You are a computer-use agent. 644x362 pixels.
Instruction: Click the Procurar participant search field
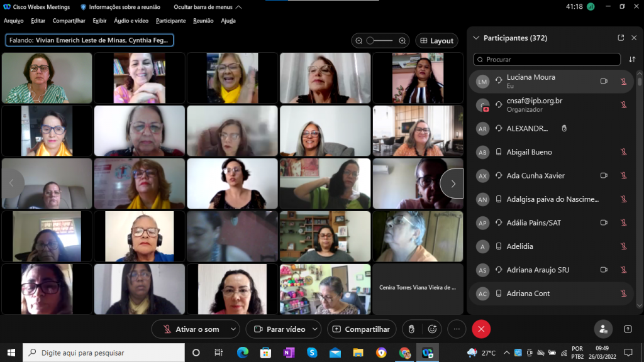(x=547, y=60)
